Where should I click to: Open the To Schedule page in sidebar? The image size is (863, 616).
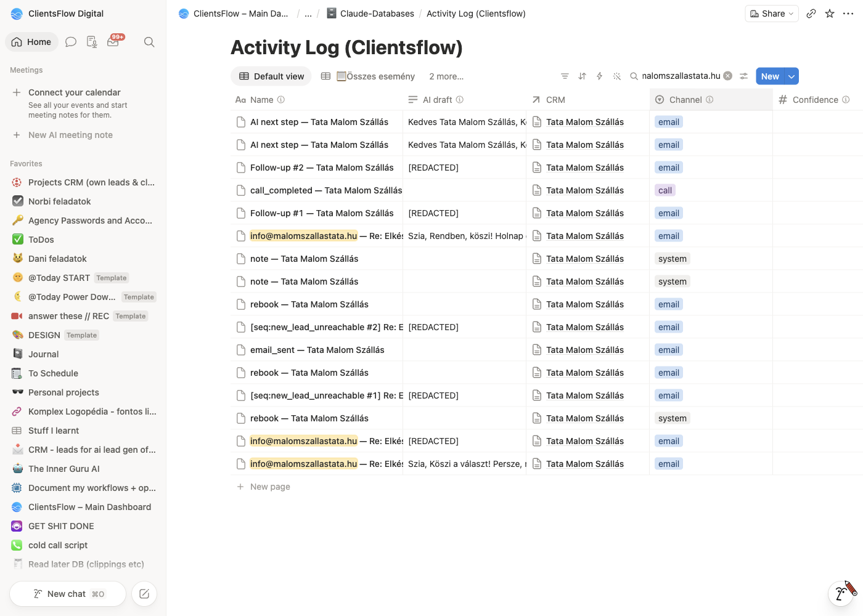tap(83, 373)
